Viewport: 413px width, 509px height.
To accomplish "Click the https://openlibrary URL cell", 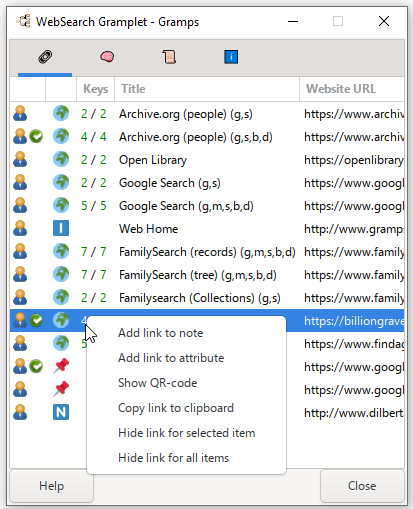I will pos(354,160).
